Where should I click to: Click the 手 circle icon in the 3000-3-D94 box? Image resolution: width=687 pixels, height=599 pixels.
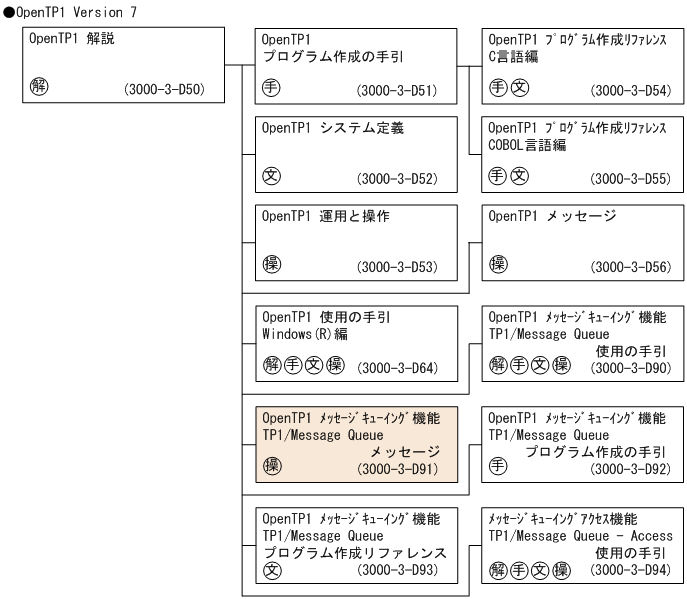(519, 571)
